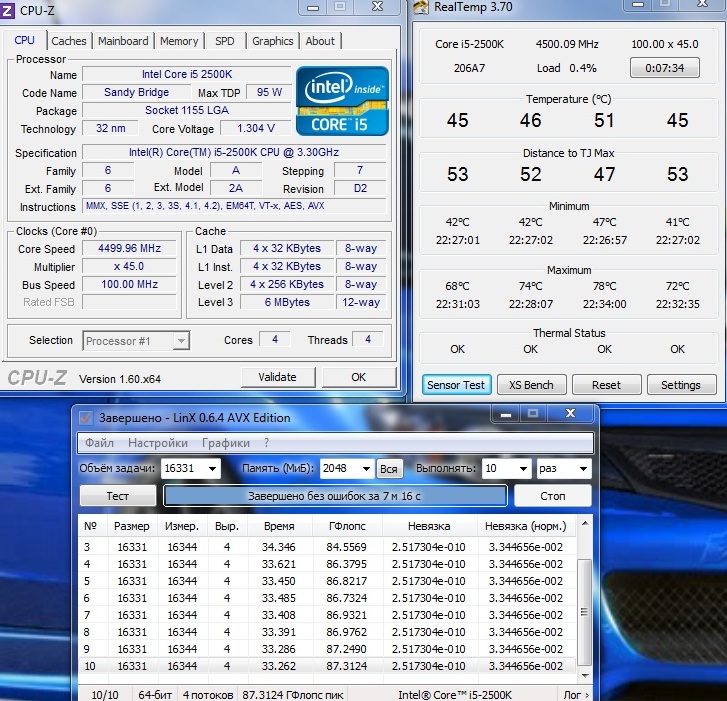Click 87.3124 ГФлопс пик in LinX status bar
Viewport: 727px width, 701px height.
tap(293, 695)
